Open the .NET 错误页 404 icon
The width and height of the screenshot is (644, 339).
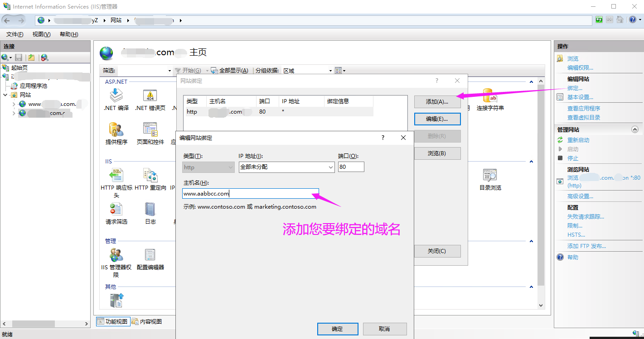pos(150,96)
